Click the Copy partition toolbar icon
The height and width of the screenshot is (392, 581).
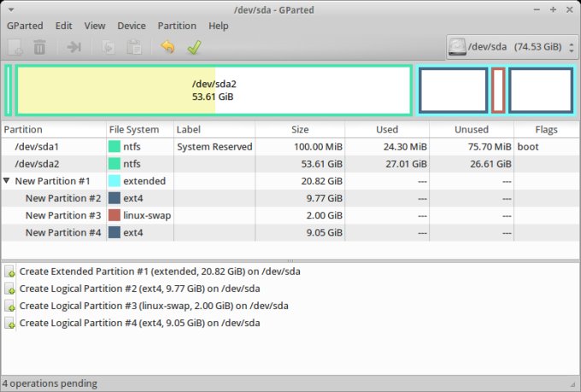pos(109,47)
